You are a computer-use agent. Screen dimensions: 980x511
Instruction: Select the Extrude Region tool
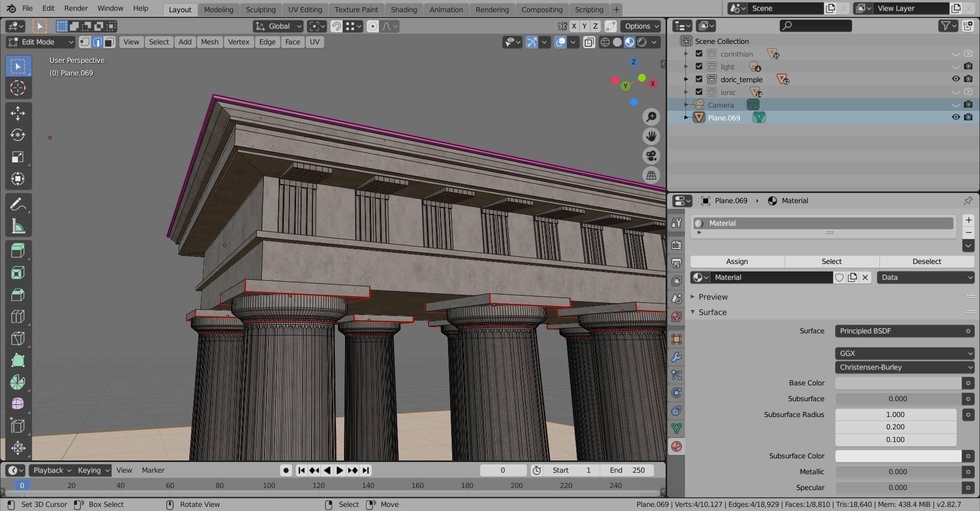click(18, 251)
